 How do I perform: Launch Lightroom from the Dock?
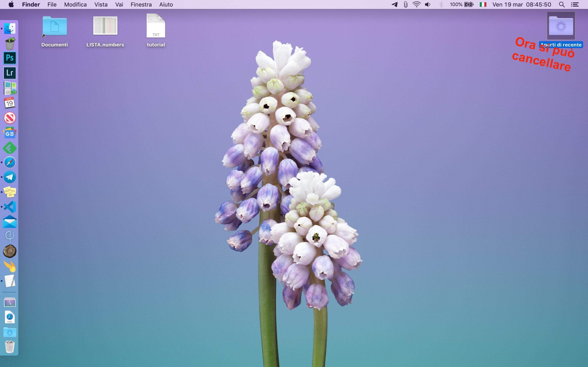pos(10,73)
